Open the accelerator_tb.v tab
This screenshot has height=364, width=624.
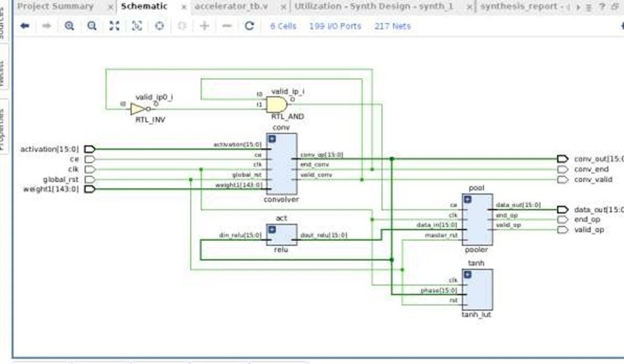(230, 6)
